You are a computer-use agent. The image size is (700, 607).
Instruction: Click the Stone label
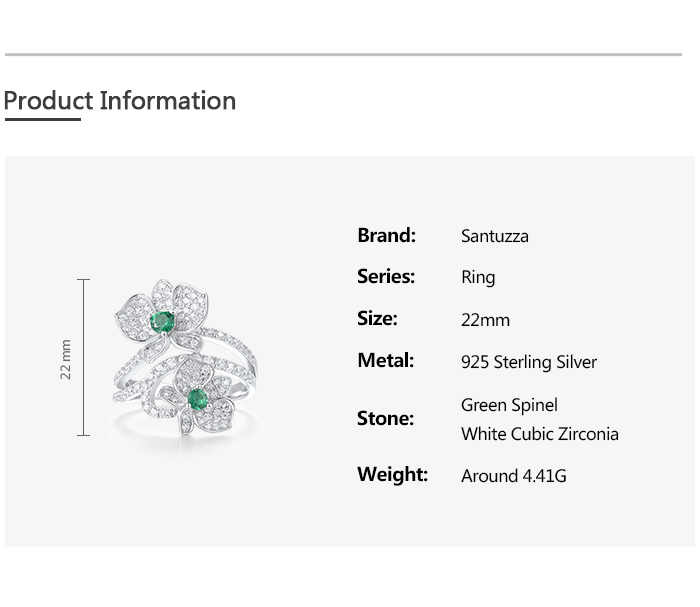click(x=385, y=419)
